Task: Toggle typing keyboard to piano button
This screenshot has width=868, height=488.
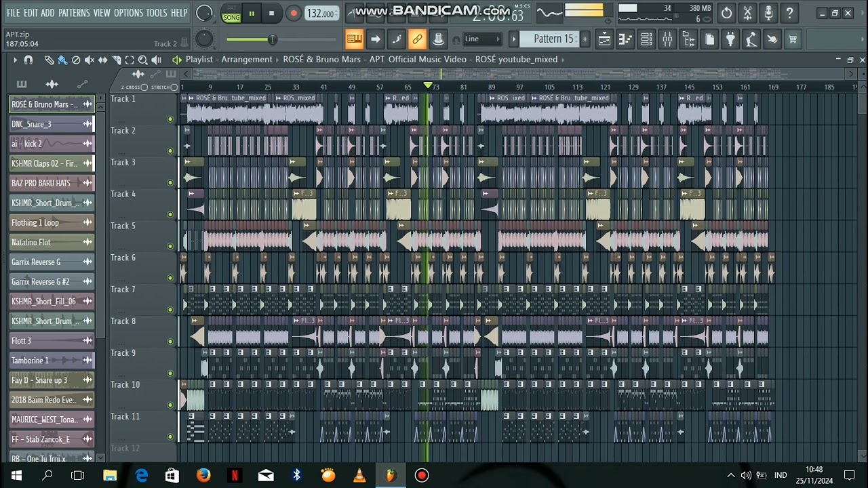Action: pos(354,39)
